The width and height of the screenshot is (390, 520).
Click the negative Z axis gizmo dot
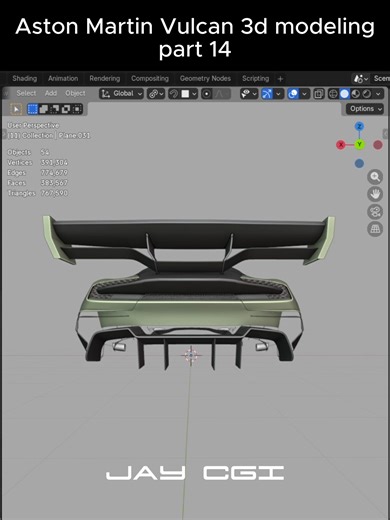pos(359,164)
